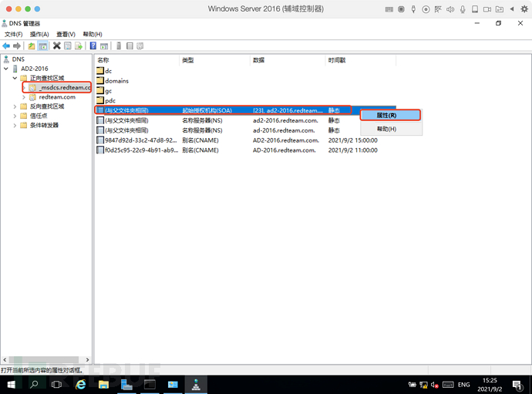This screenshot has width=532, height=394.
Task: Click the camera icon in VM title bar
Action: click(487, 9)
